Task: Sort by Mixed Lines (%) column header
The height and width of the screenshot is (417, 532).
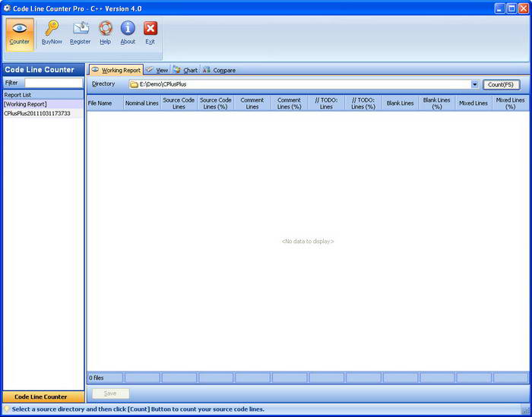Action: click(x=511, y=103)
